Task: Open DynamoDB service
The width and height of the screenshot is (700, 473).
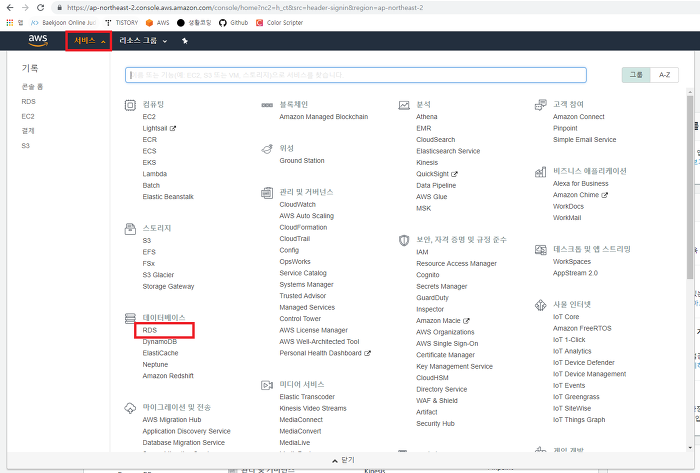Action: click(x=160, y=342)
